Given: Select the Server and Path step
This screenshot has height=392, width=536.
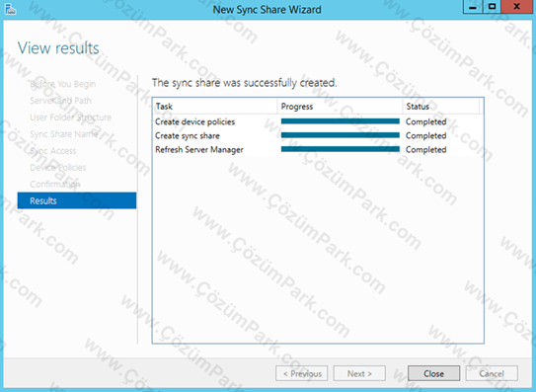Looking at the screenshot, I should pyautogui.click(x=60, y=101).
